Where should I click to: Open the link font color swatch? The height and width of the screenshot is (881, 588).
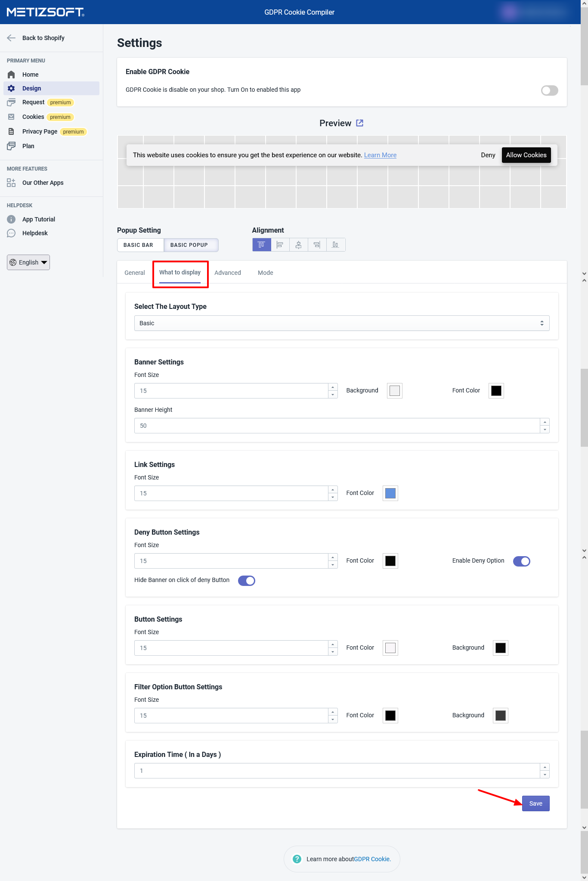point(390,493)
